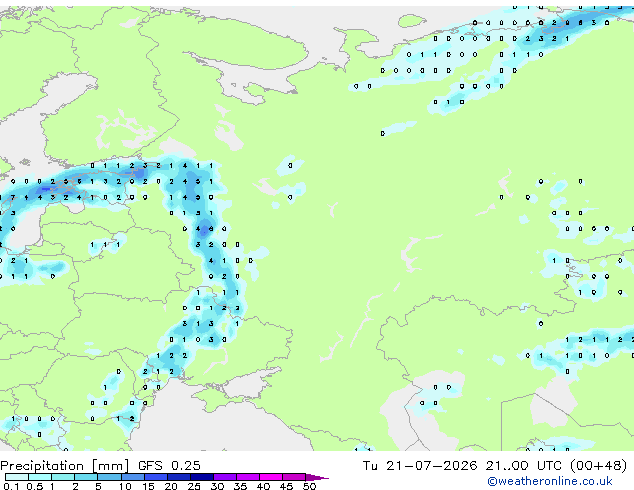
Task: Click the 15–20 mm legend color segment
Action: 156,477
